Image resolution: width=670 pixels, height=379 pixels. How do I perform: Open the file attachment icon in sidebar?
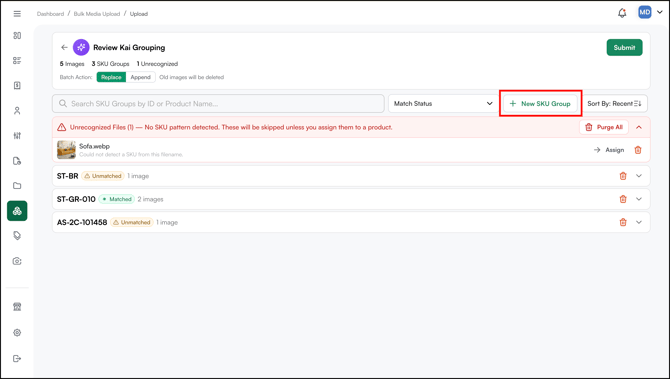[17, 161]
